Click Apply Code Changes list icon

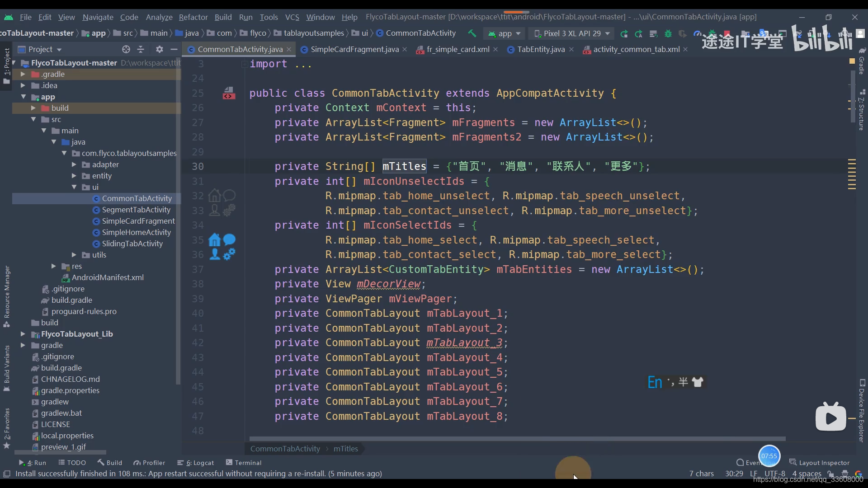tap(653, 34)
